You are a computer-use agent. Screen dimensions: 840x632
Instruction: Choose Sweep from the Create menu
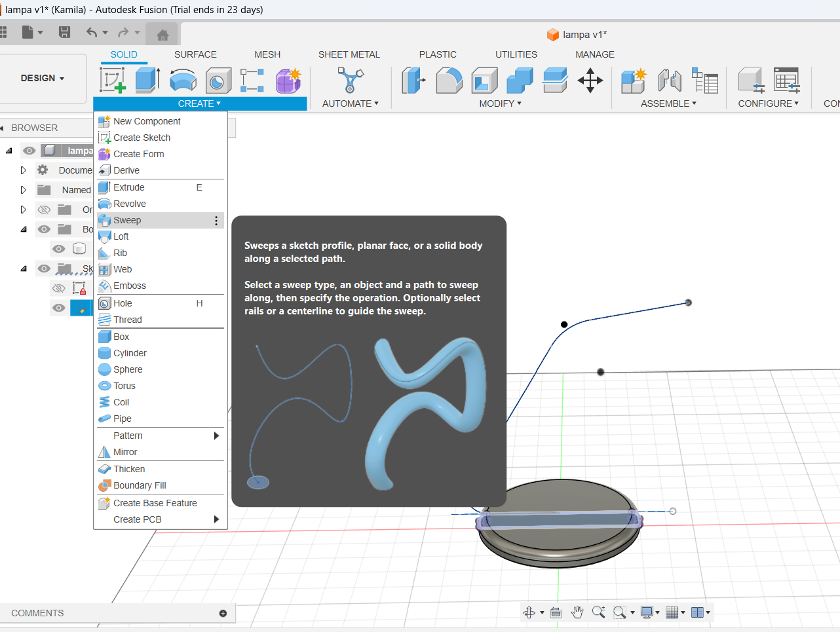161,220
